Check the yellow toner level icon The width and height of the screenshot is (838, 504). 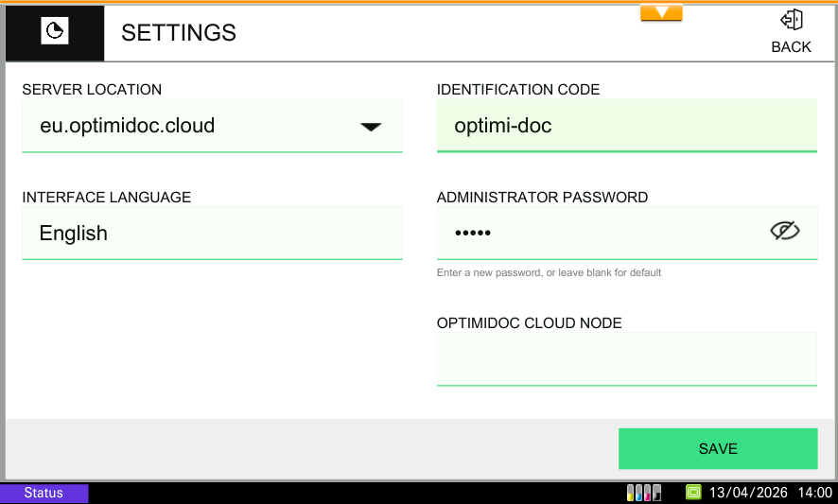click(x=631, y=493)
